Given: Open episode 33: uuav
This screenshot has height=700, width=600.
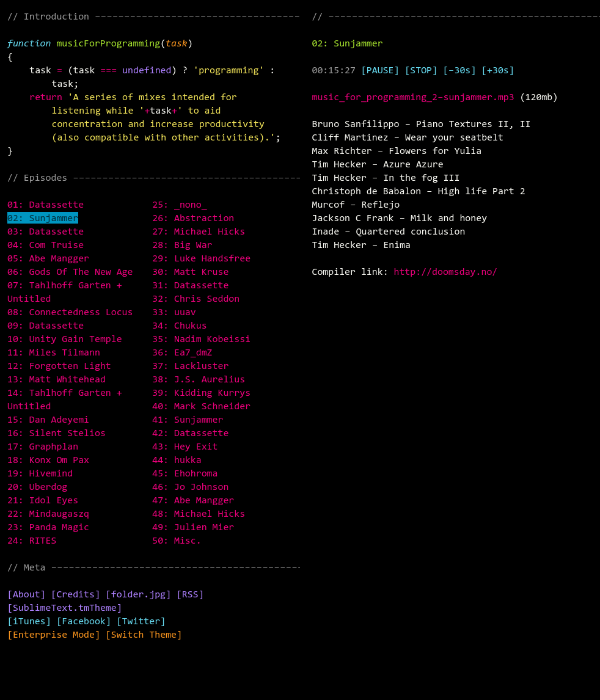Looking at the screenshot, I should tap(174, 312).
